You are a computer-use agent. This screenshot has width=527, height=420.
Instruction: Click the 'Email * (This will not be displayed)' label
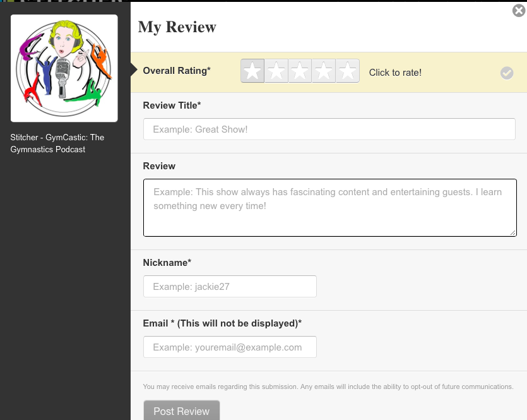coord(222,323)
